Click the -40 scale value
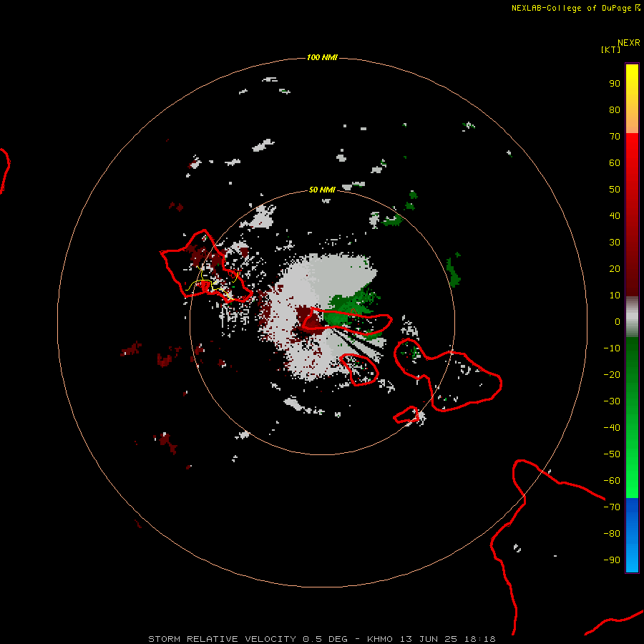644x644 pixels. point(612,428)
